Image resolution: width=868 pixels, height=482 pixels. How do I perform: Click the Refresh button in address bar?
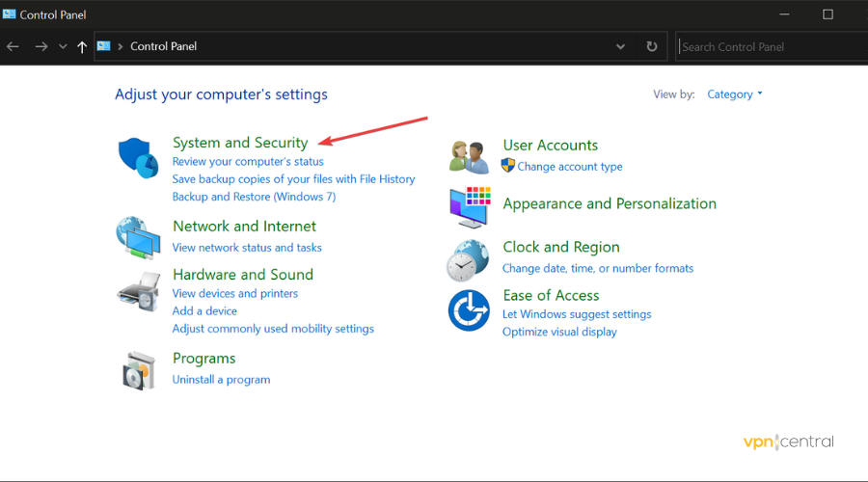click(652, 46)
